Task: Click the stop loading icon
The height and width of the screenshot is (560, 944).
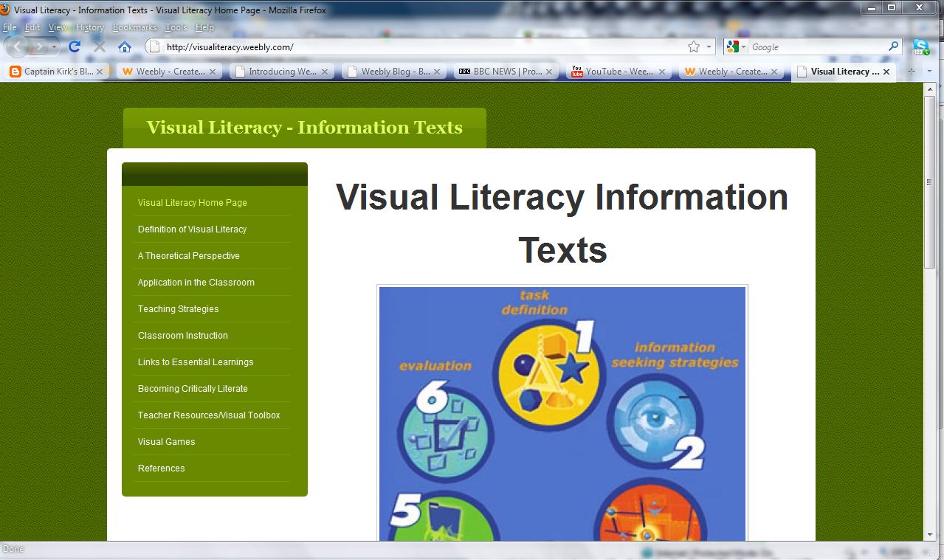Action: point(100,46)
